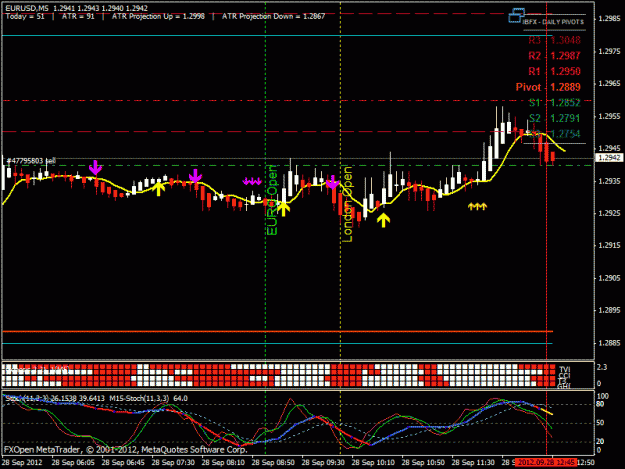Select the magenta down arrow nearest the sell order label
625x469 pixels.
pyautogui.click(x=95, y=167)
